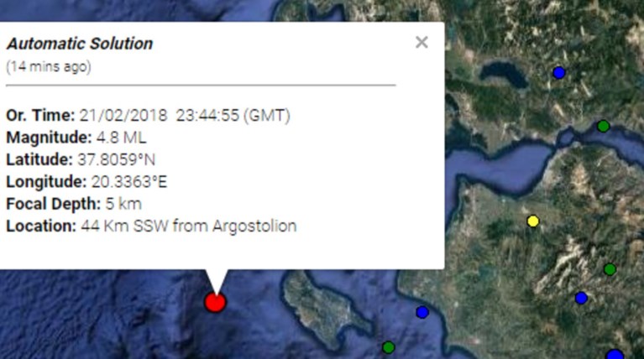
Task: Close the Automatic Solution popup
Action: pos(421,42)
